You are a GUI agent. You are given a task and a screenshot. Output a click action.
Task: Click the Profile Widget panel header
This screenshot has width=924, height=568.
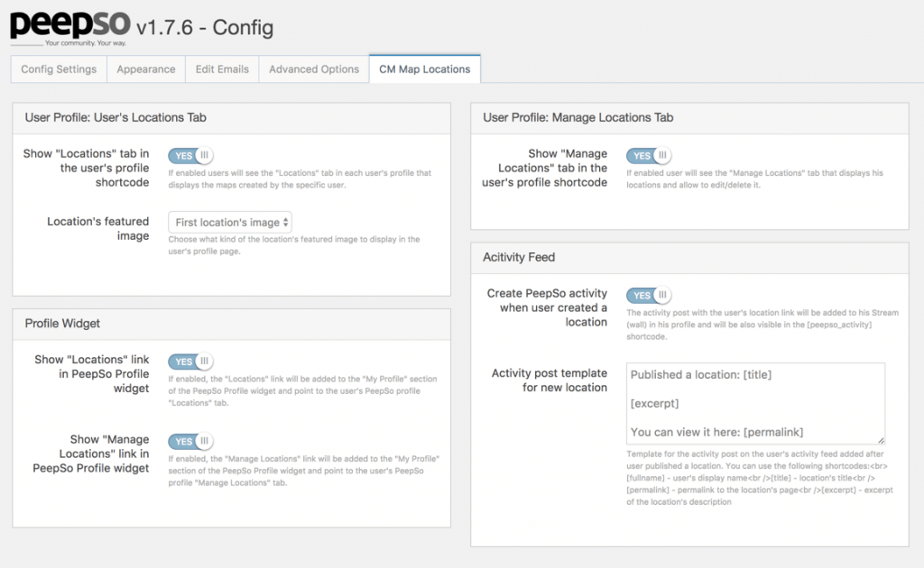(62, 324)
